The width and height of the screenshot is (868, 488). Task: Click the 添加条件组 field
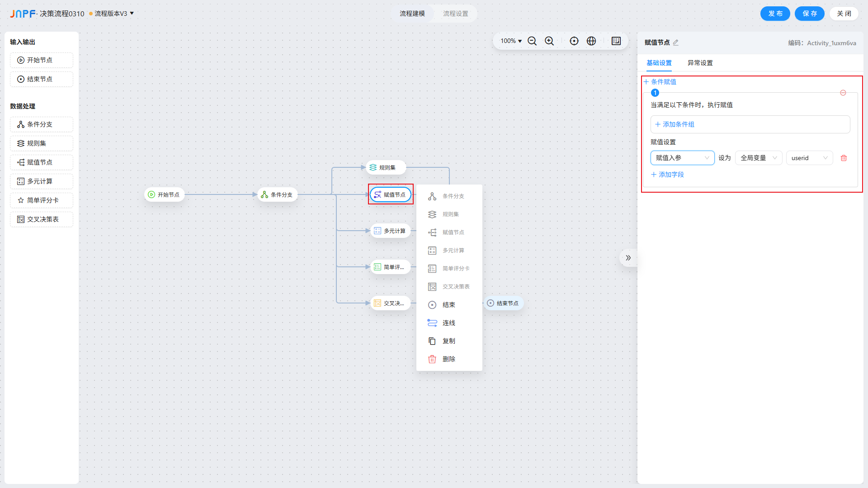click(x=750, y=124)
